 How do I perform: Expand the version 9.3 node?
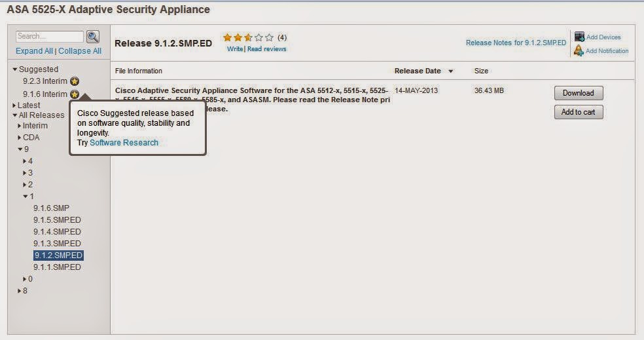(25, 173)
